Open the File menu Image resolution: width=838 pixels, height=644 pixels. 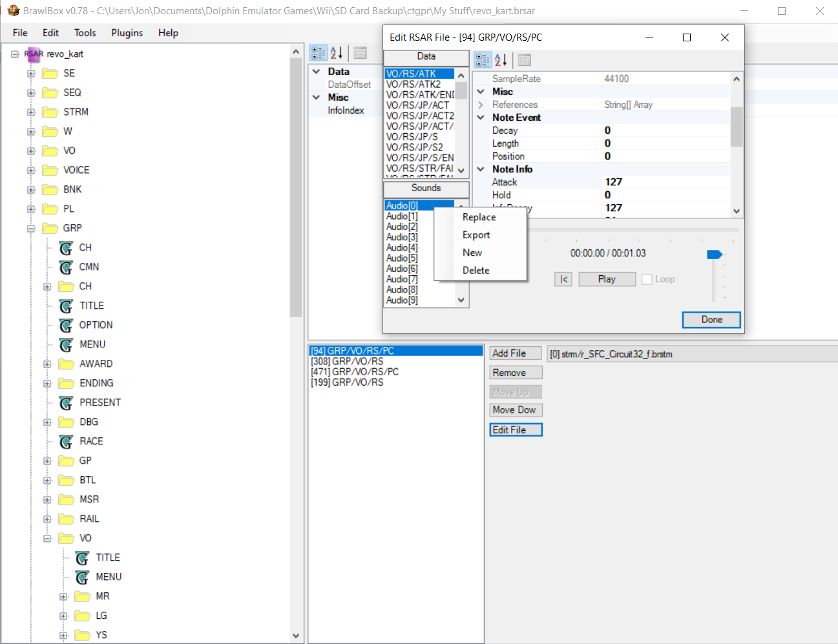[20, 33]
